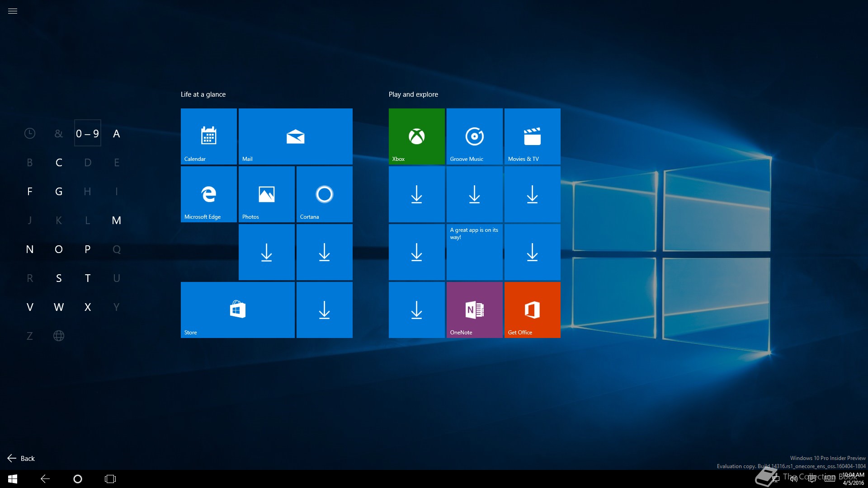Open the Action Center notification icon
Viewport: 868px width, 488px height.
click(x=812, y=479)
